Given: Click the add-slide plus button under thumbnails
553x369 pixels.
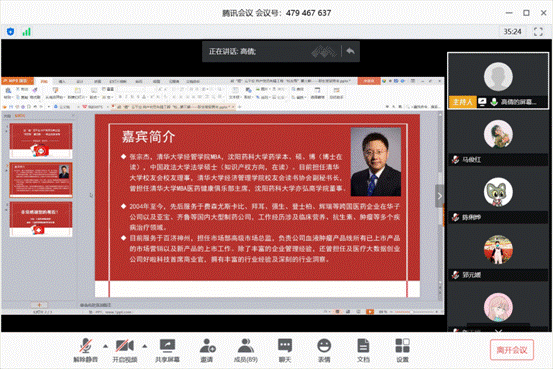Looking at the screenshot, I should [x=39, y=304].
